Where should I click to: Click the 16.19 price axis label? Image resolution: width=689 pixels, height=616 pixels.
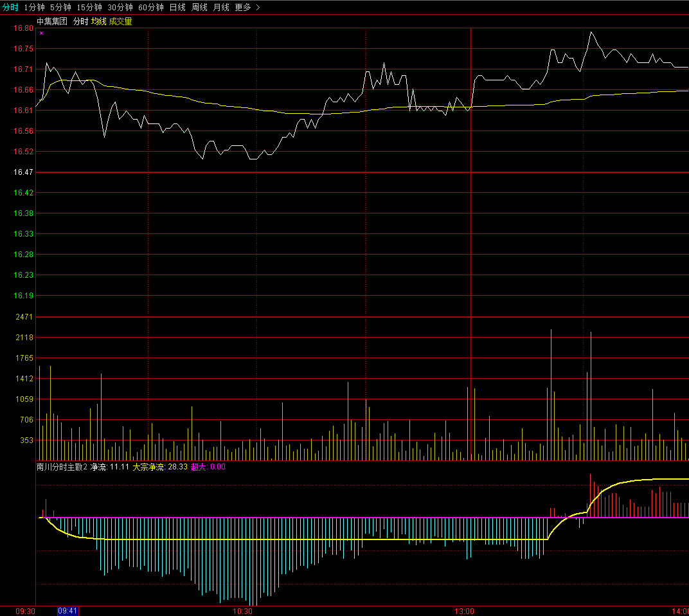(x=23, y=296)
